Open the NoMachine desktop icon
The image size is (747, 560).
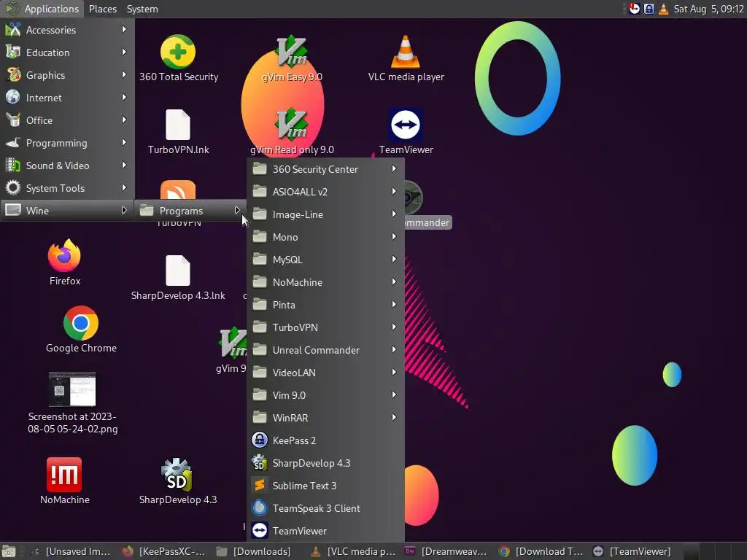point(65,481)
